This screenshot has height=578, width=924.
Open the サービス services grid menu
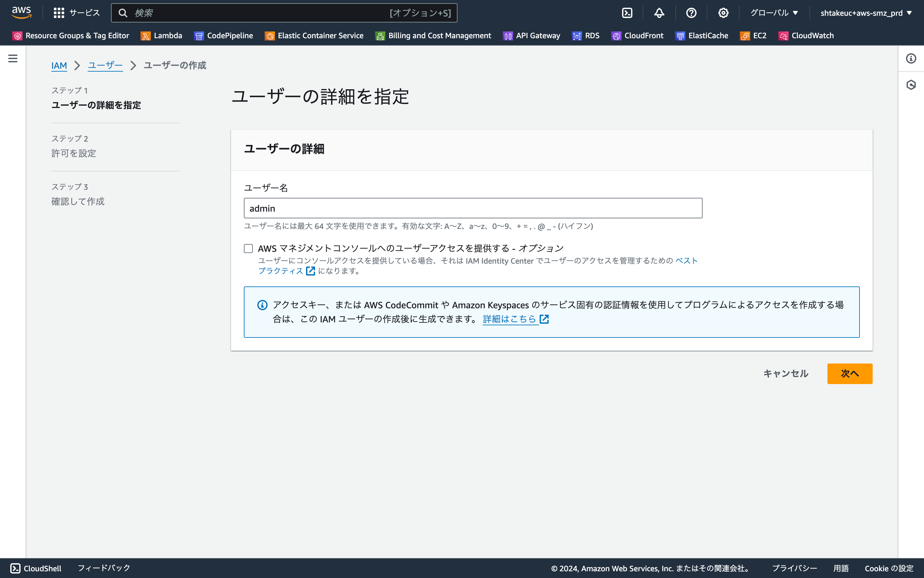coord(76,13)
